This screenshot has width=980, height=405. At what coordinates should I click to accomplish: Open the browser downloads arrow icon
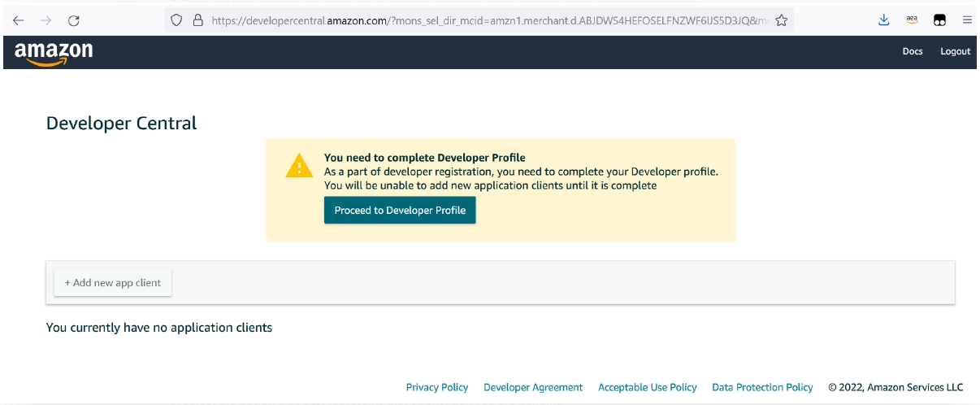[884, 20]
